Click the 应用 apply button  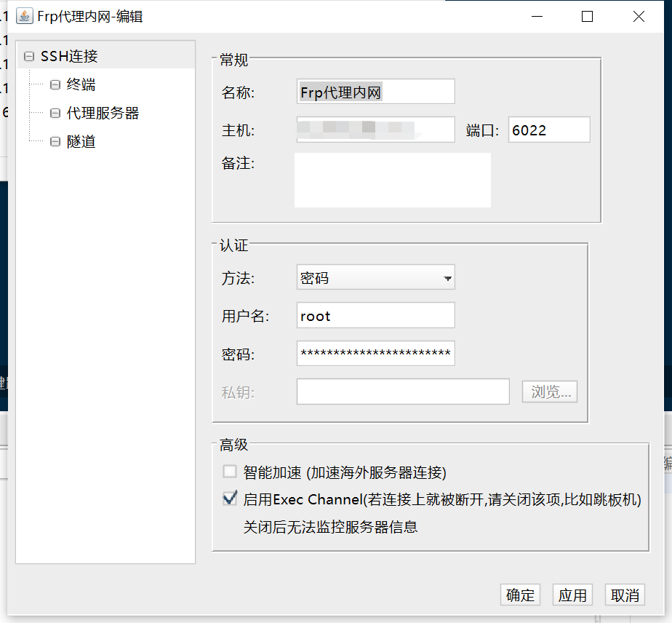coord(572,595)
